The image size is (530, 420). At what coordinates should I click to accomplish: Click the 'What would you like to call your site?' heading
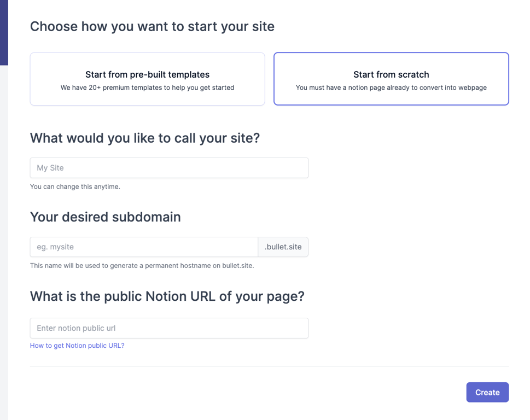145,138
